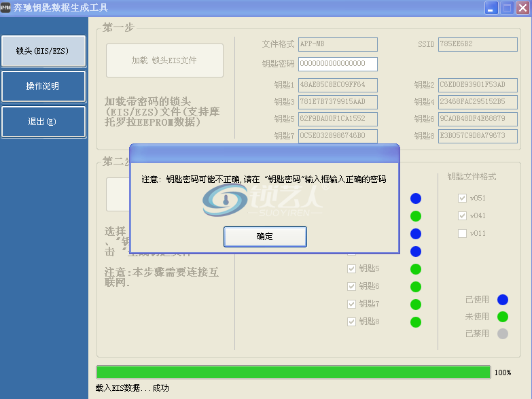The width and height of the screenshot is (532, 399).
Task: Select the 钥匙6 value field
Action: tap(478, 119)
